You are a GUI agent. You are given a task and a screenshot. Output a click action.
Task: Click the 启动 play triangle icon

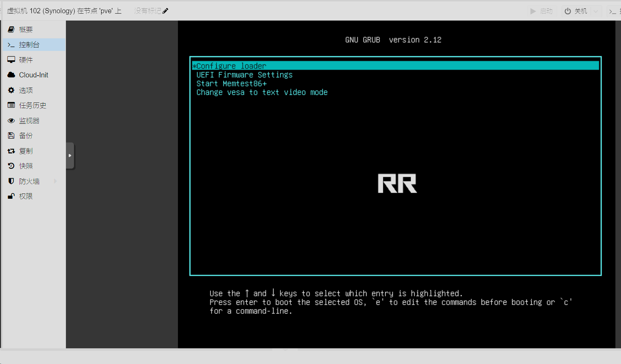click(x=533, y=11)
